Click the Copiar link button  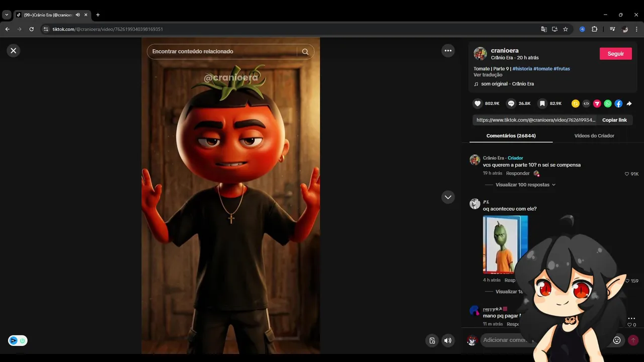coord(614,120)
